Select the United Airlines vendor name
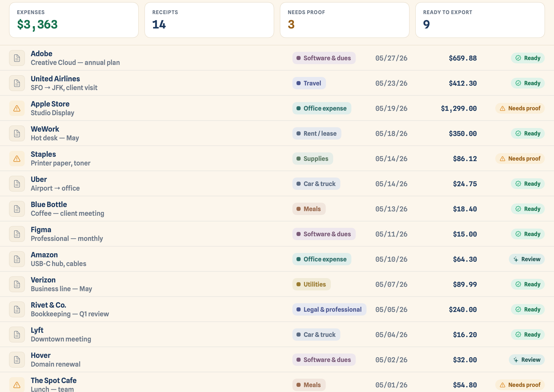554x392 pixels. 55,79
